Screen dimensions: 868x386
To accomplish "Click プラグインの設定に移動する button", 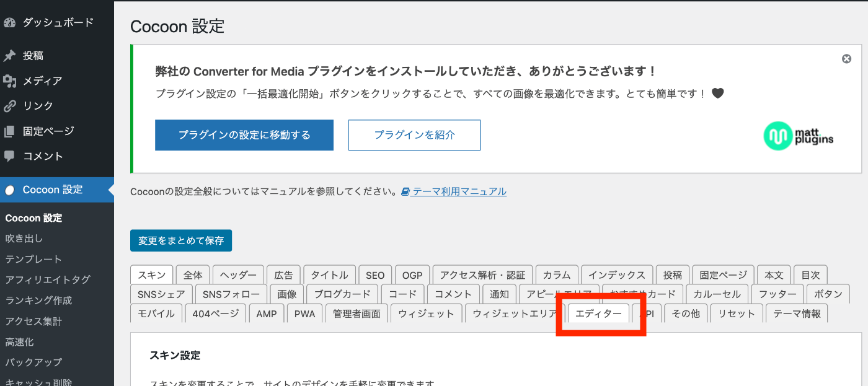I will point(244,135).
